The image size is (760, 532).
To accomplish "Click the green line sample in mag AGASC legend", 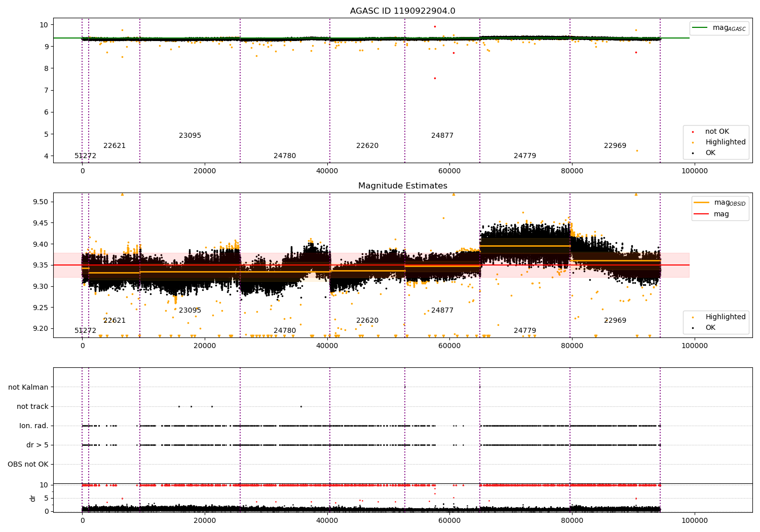I will coord(700,28).
